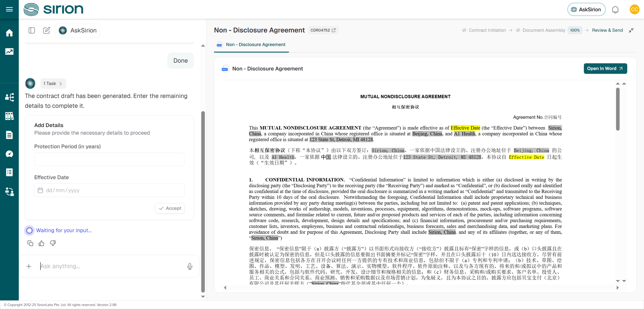Copy the response with copy icon

pyautogui.click(x=30, y=243)
